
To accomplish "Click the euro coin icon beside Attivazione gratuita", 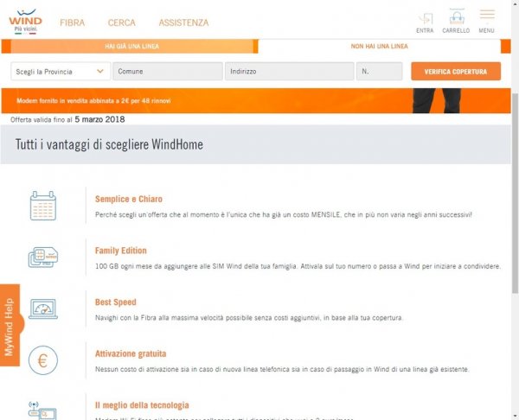I will point(43,360).
